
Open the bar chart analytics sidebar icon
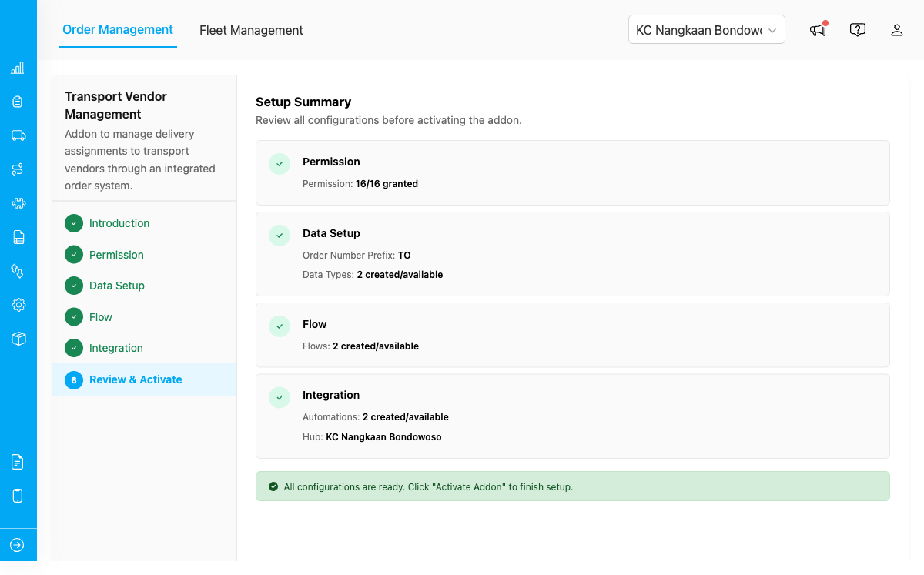(x=18, y=68)
